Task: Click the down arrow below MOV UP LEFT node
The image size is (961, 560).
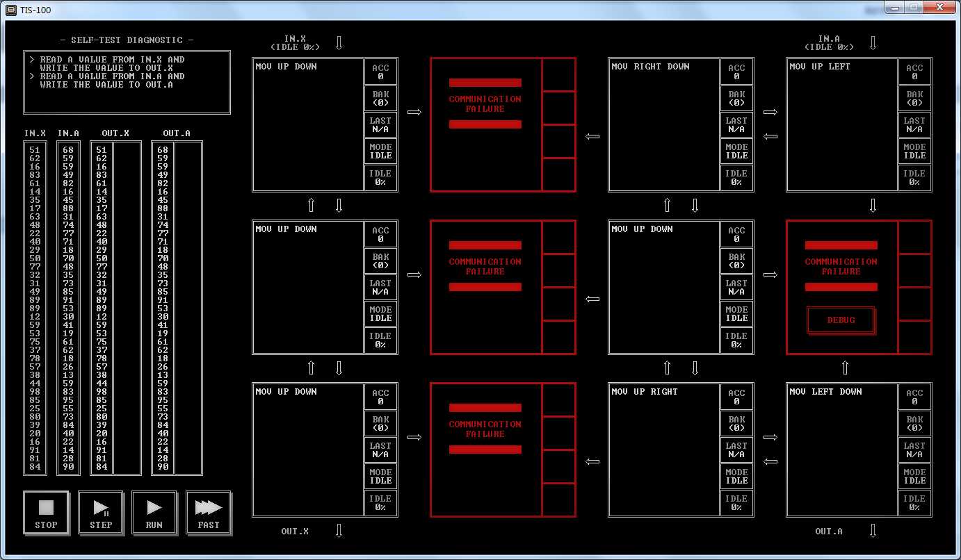Action: [x=873, y=206]
